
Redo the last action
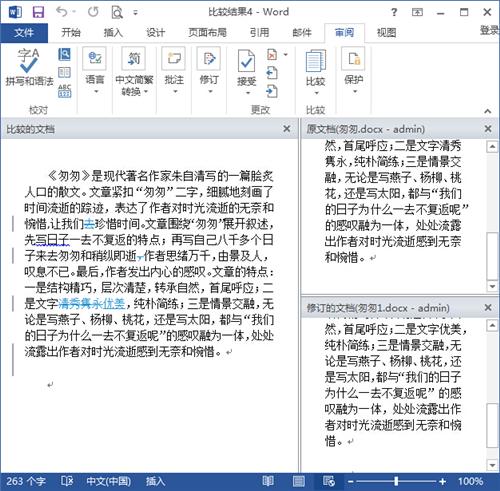tap(93, 12)
